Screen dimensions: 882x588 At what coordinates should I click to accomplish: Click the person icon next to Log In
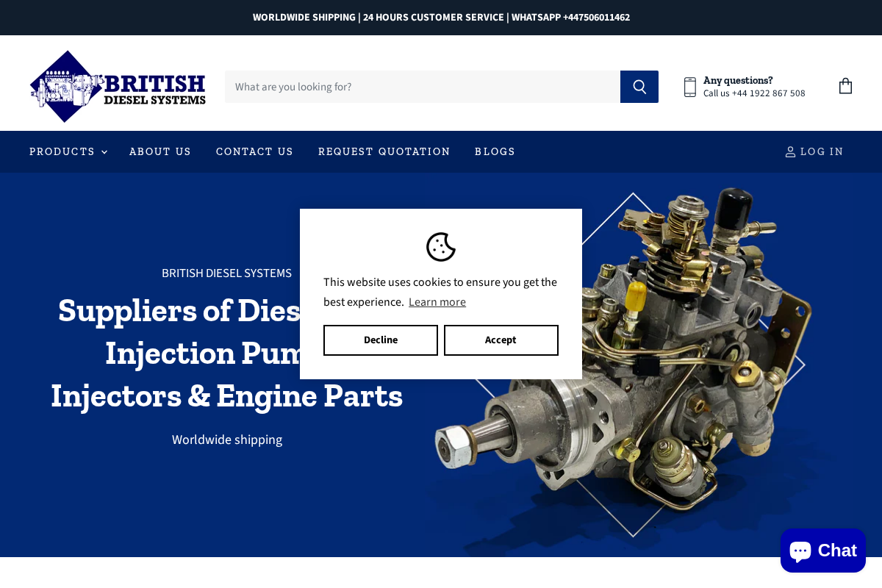pyautogui.click(x=790, y=151)
